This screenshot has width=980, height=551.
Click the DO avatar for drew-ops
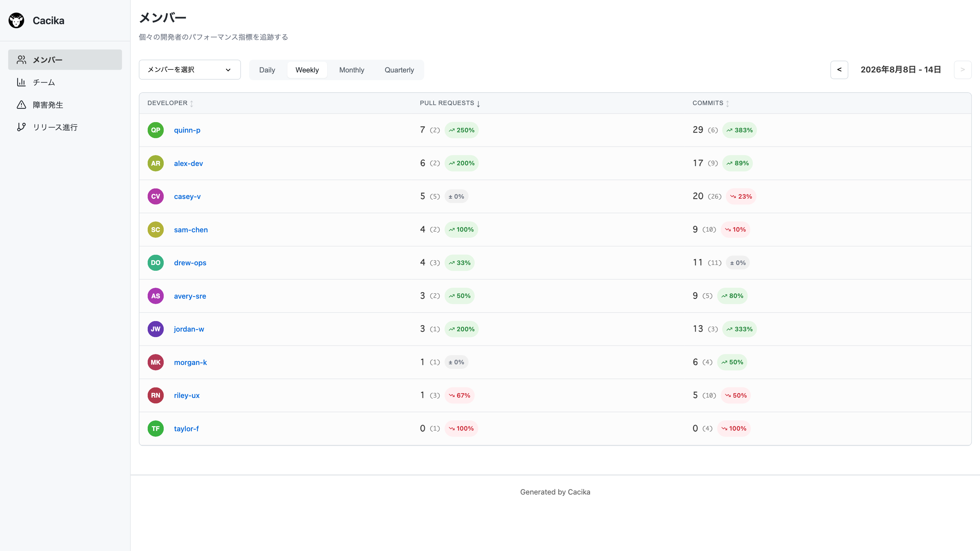pyautogui.click(x=156, y=263)
